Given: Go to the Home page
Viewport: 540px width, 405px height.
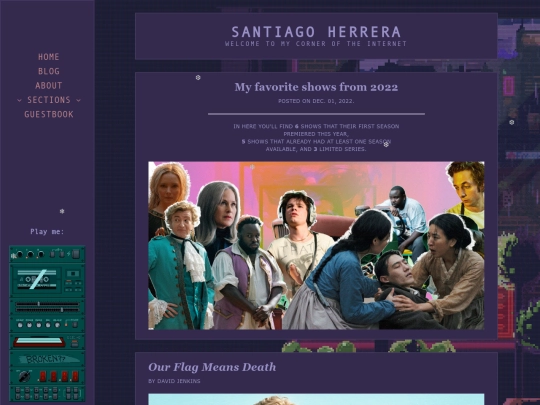Looking at the screenshot, I should tap(49, 57).
